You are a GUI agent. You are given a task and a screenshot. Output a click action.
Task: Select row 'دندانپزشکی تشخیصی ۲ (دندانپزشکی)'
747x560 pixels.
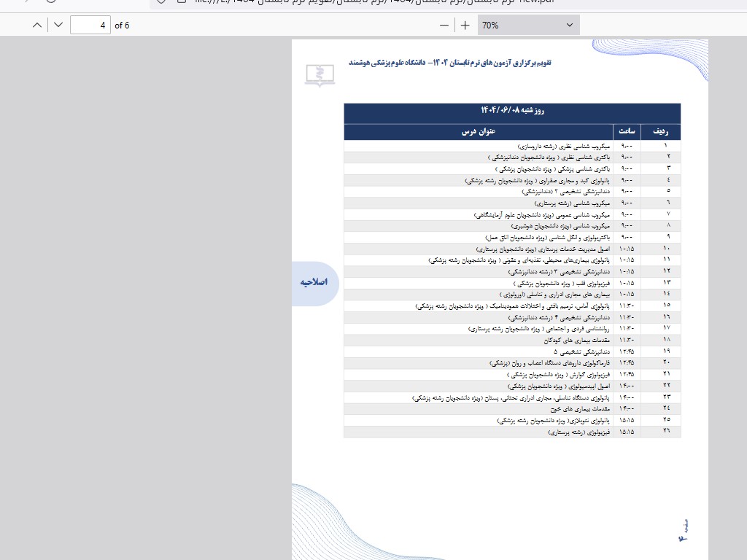tap(512, 192)
